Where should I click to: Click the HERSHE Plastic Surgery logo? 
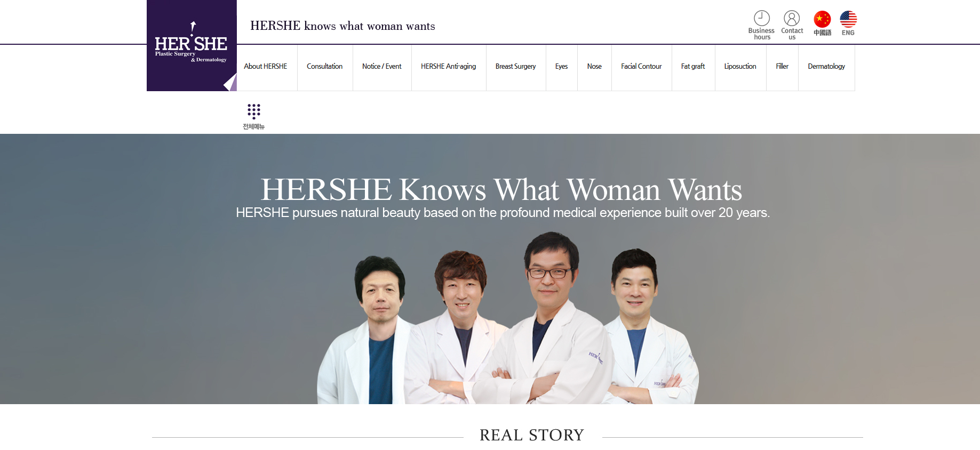coord(192,45)
